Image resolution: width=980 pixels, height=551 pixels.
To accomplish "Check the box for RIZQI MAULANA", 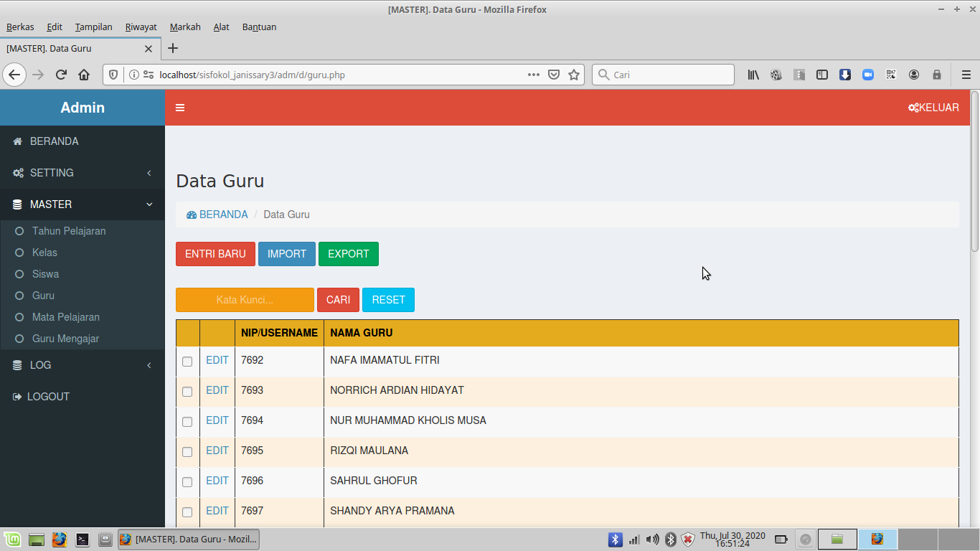I will [x=187, y=452].
